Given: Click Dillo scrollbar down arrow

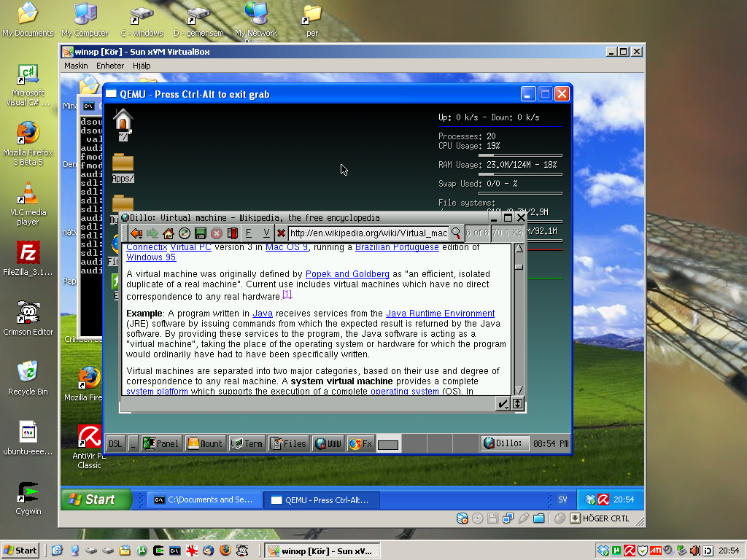Looking at the screenshot, I should point(519,390).
